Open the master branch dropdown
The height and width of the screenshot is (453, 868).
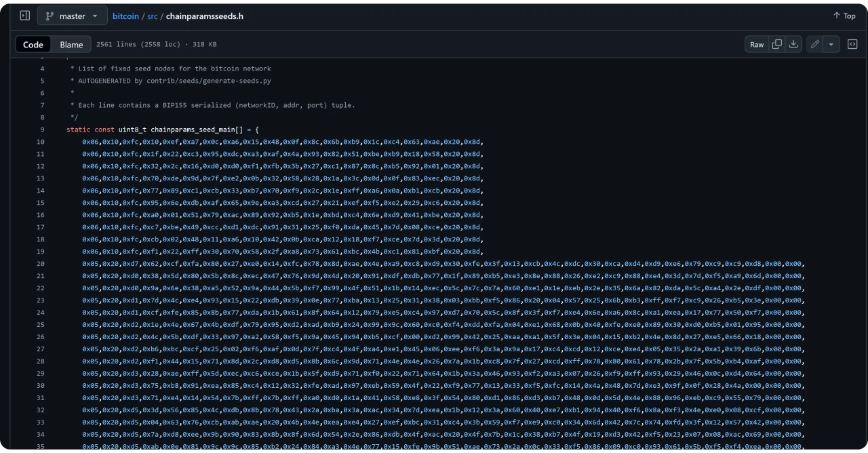73,16
